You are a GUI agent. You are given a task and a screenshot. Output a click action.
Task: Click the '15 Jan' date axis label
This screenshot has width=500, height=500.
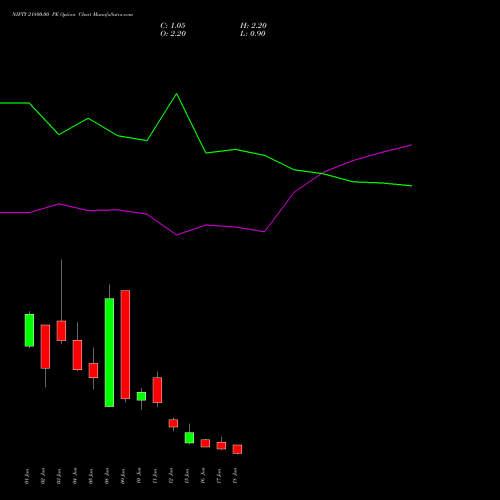coord(187,476)
